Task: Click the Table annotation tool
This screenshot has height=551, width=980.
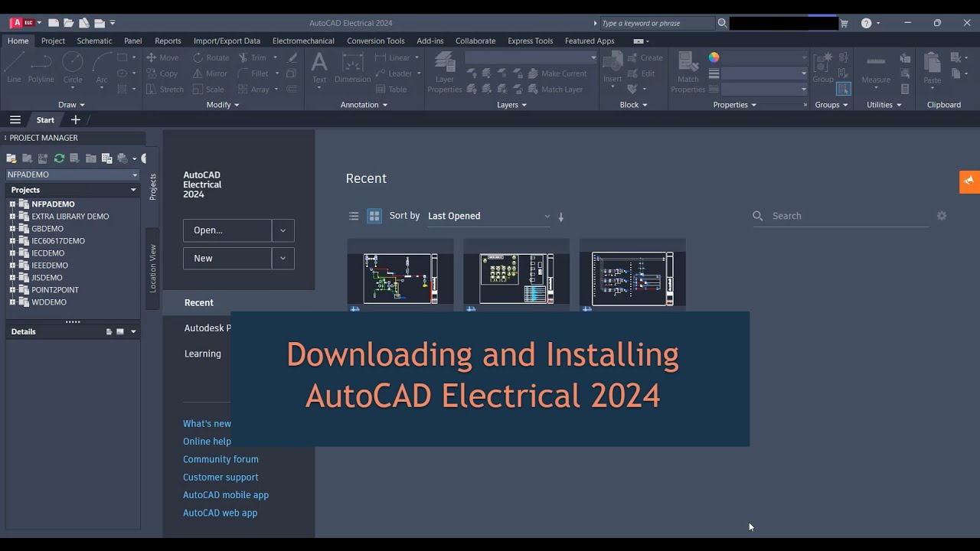Action: [x=390, y=90]
